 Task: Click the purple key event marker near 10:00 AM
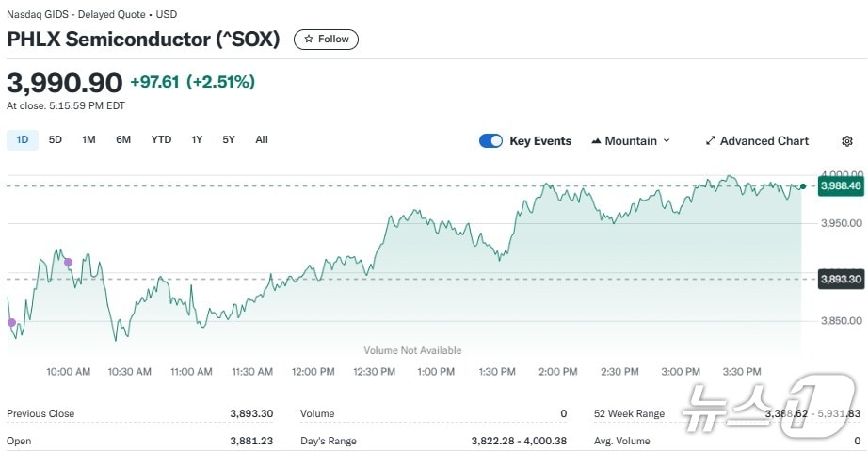(67, 262)
